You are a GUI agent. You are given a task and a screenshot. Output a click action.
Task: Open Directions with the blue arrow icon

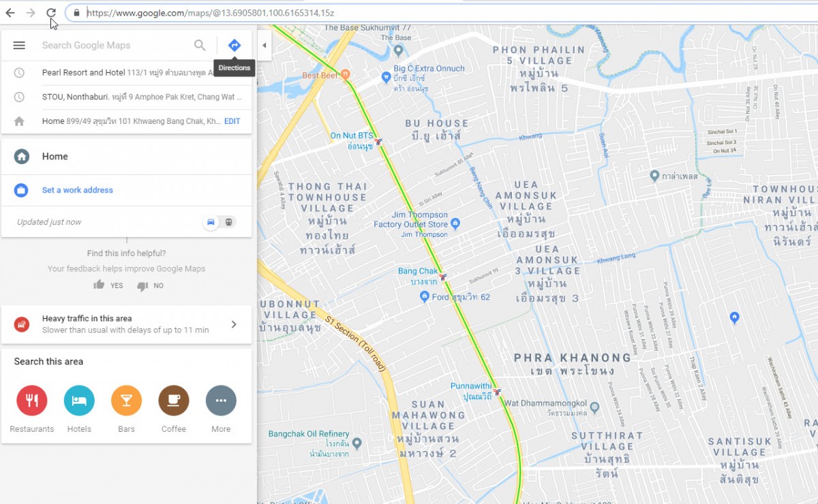pyautogui.click(x=234, y=46)
